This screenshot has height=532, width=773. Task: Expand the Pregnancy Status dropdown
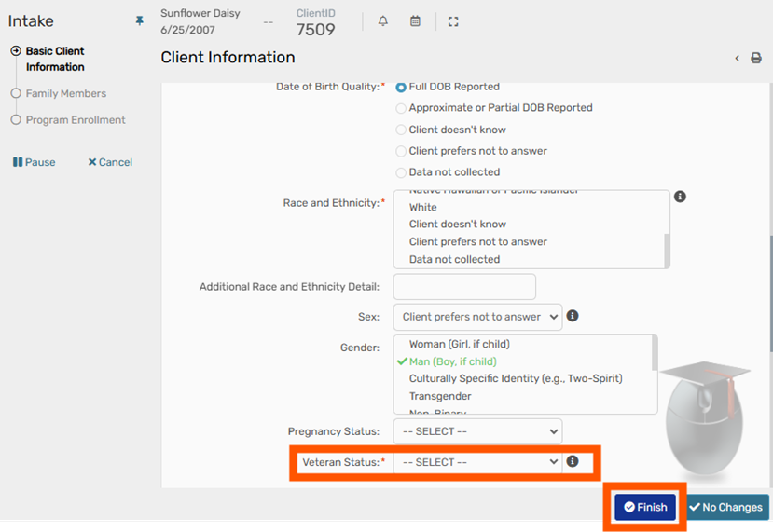(x=477, y=431)
